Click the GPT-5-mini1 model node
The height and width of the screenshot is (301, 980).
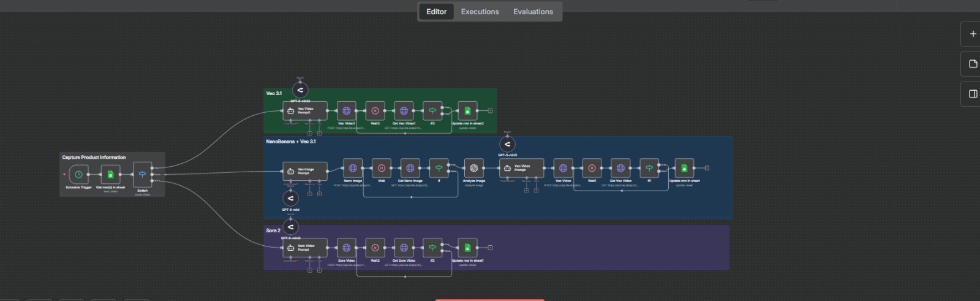507,145
